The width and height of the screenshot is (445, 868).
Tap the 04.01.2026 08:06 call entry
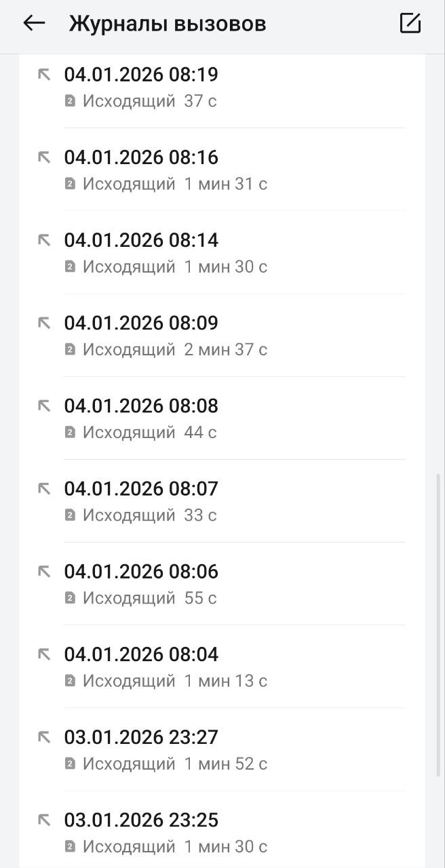pyautogui.click(x=224, y=583)
